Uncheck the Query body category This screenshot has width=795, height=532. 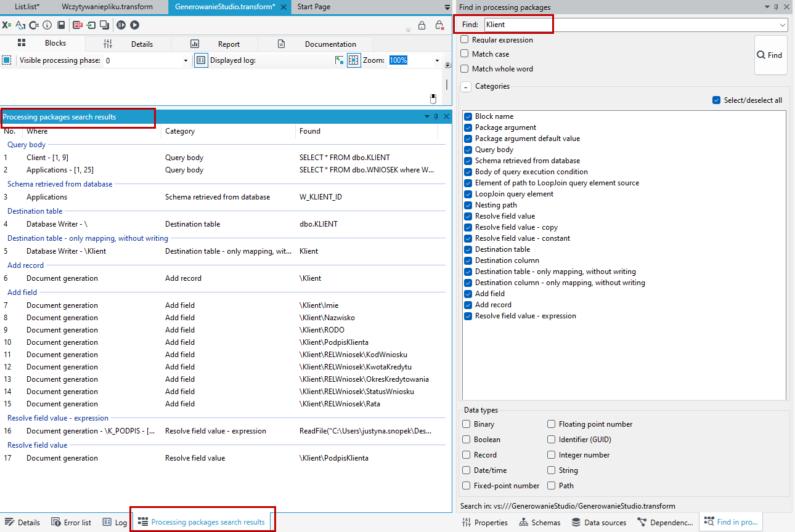tap(468, 150)
